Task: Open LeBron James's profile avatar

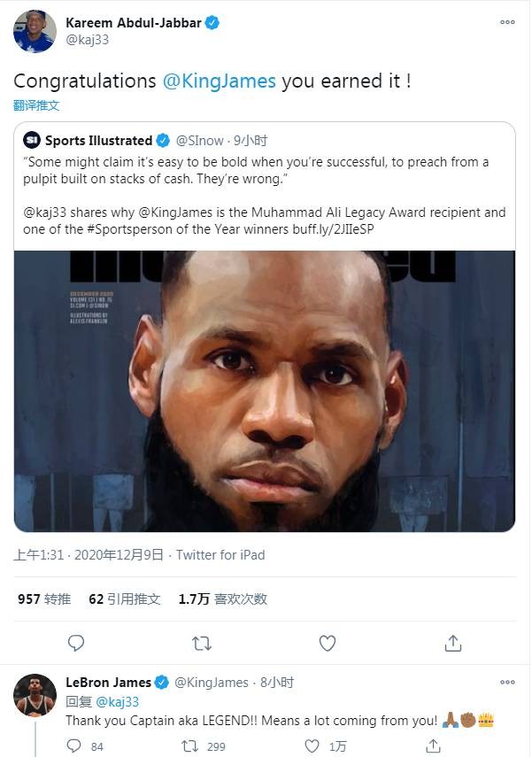Action: pyautogui.click(x=35, y=695)
